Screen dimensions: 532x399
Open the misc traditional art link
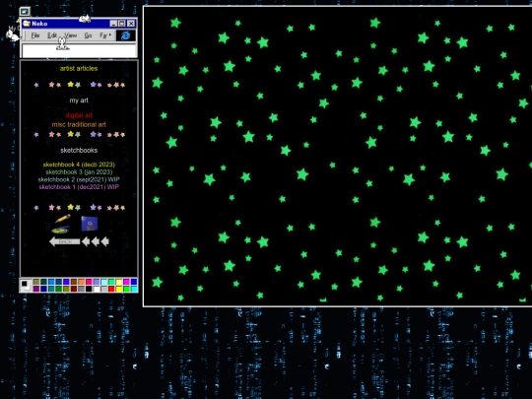point(79,124)
